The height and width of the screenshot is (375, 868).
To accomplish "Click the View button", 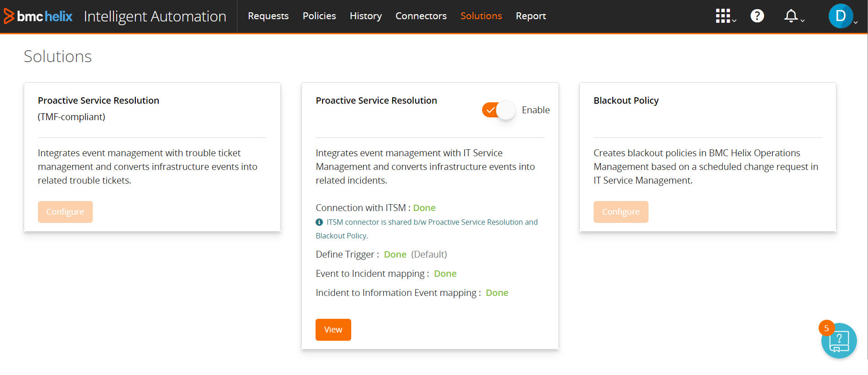I will click(x=333, y=330).
